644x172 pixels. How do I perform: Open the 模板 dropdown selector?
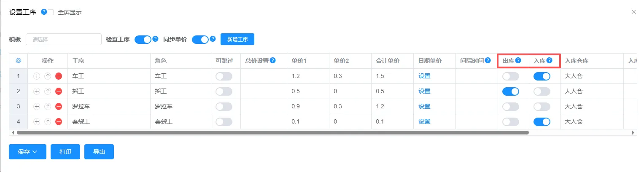click(x=64, y=40)
